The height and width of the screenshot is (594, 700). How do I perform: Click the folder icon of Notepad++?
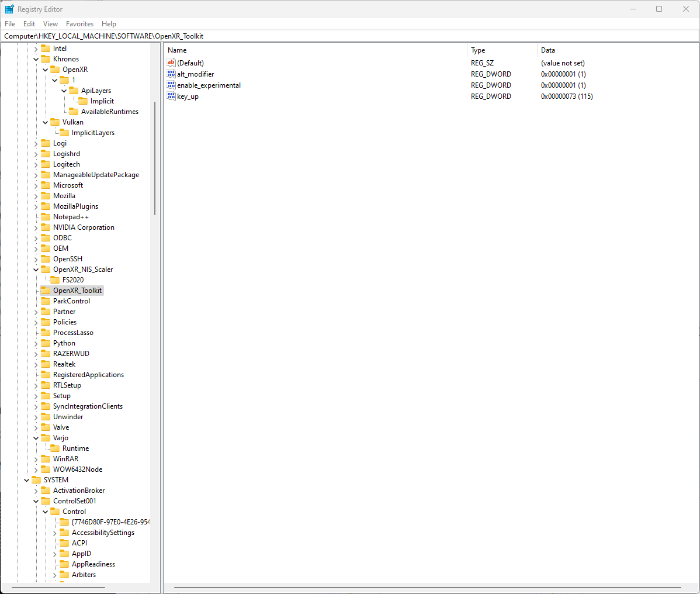46,217
